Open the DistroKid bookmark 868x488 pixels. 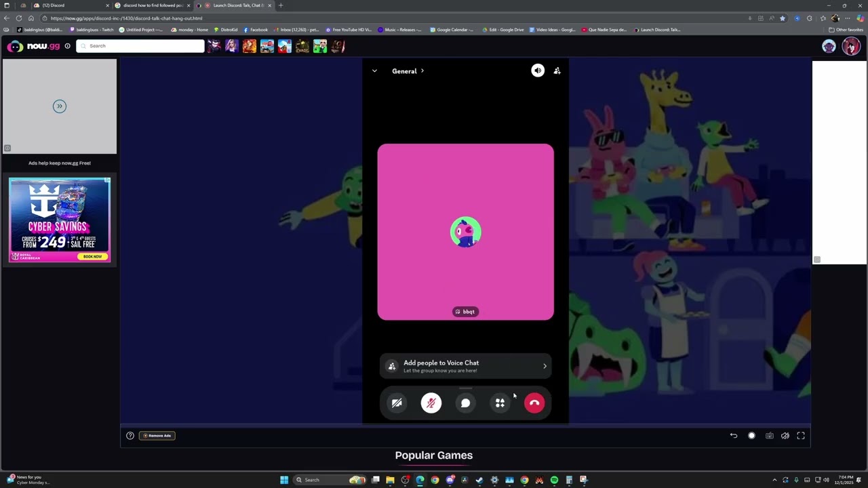click(226, 30)
